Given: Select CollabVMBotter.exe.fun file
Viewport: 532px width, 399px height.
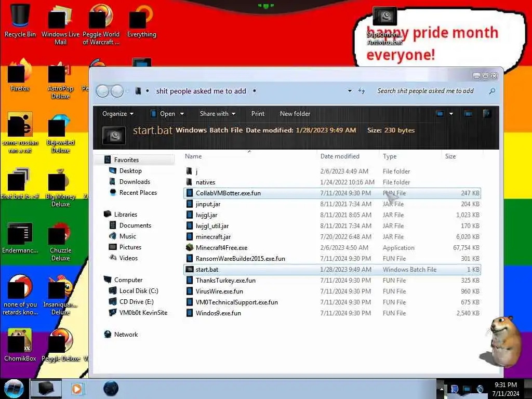Looking at the screenshot, I should pos(332,193).
